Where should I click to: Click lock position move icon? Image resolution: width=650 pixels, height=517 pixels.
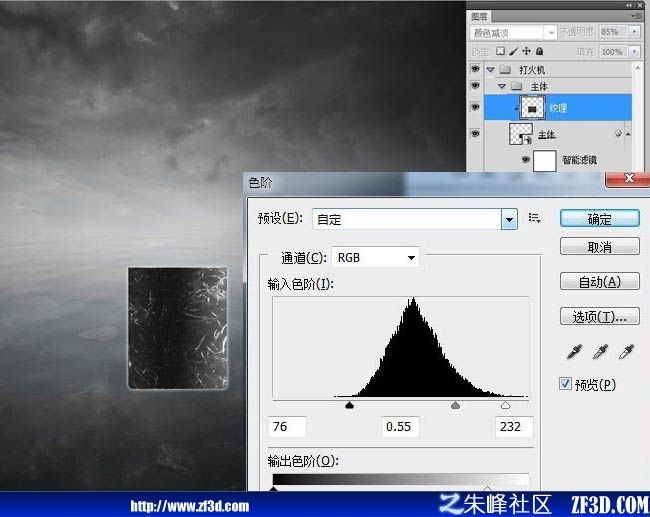[526, 51]
